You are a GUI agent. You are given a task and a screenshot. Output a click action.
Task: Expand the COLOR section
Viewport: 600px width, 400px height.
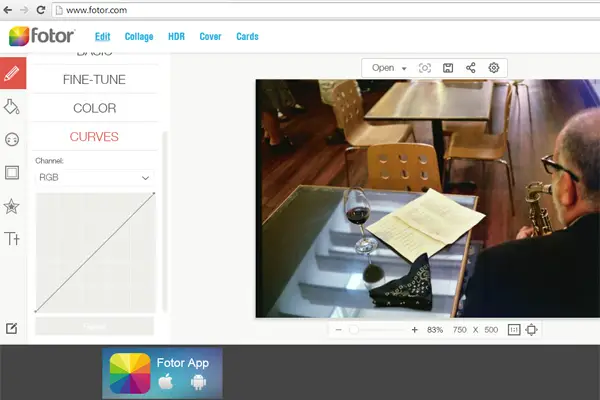(94, 108)
